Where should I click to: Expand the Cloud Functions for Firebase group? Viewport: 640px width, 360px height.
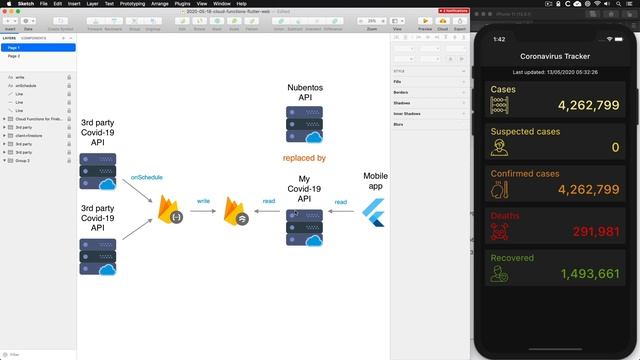point(4,119)
